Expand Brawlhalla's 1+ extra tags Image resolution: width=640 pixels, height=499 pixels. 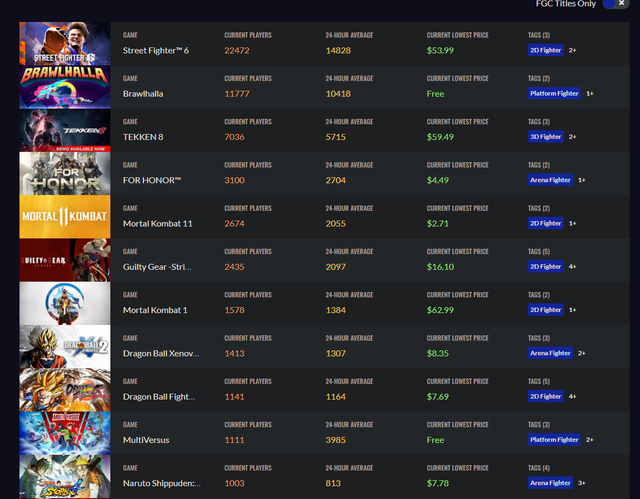(x=590, y=93)
